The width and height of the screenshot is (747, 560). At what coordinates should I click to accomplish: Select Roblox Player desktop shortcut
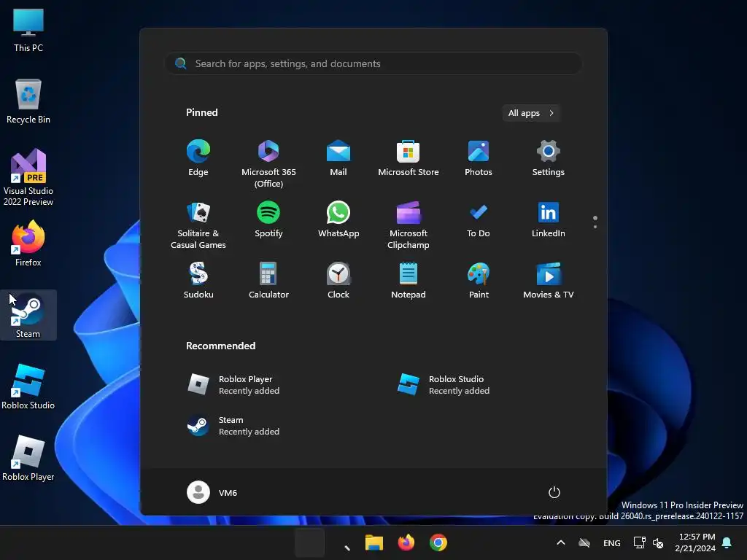pos(28,458)
